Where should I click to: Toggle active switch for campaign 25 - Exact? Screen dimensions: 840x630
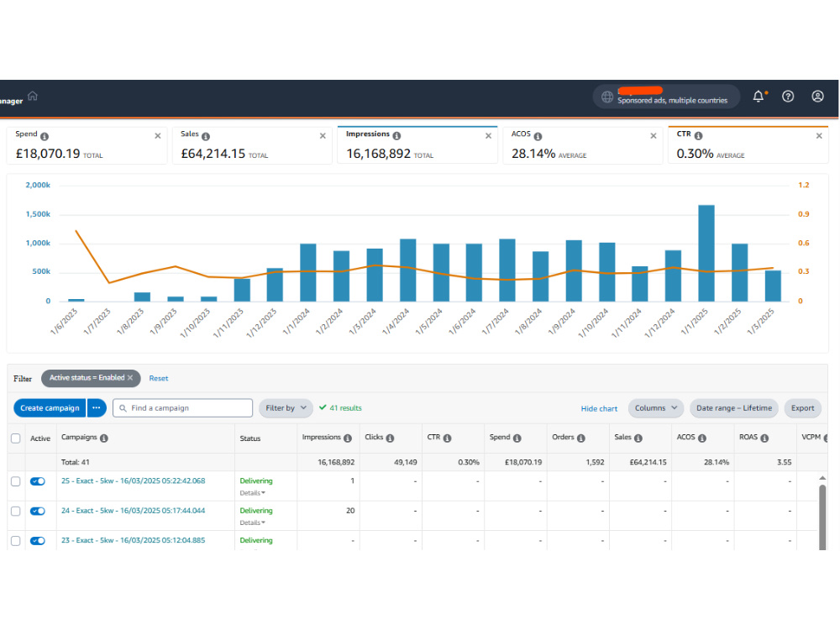(38, 481)
